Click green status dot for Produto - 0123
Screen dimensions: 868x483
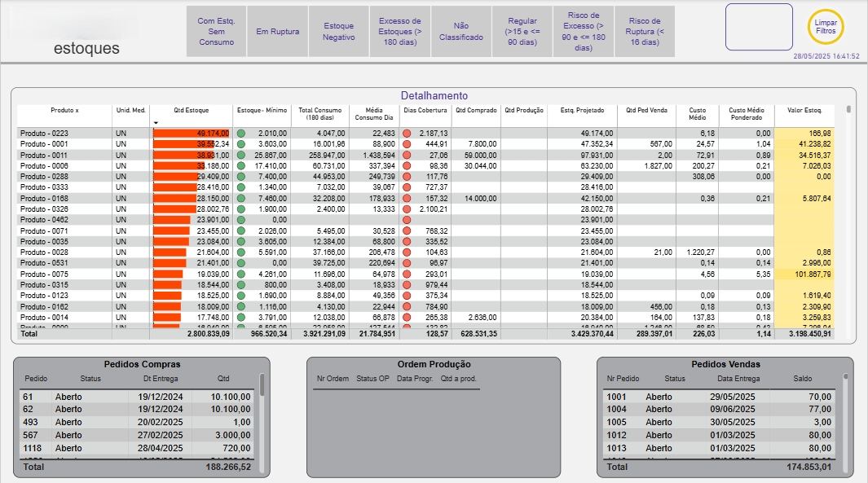[x=240, y=296]
